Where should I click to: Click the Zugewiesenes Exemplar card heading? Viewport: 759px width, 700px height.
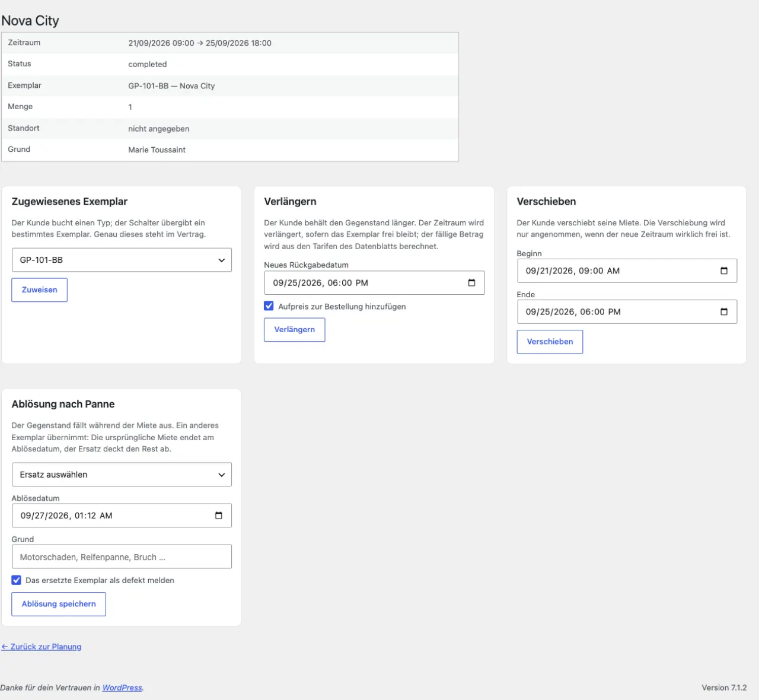[x=69, y=202]
